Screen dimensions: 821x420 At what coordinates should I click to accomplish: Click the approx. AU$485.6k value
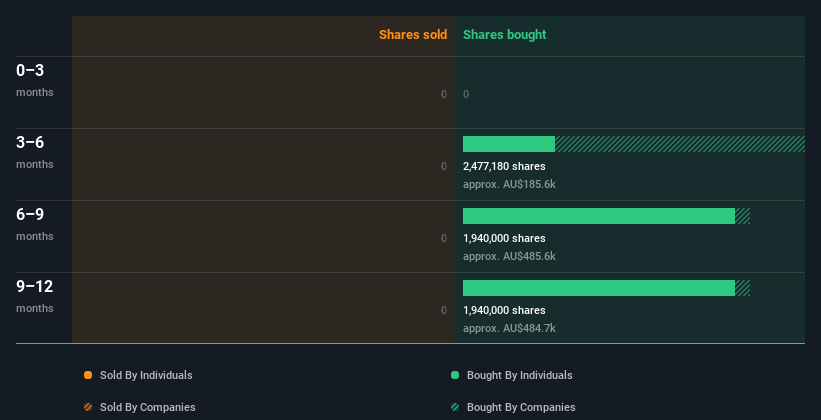509,256
